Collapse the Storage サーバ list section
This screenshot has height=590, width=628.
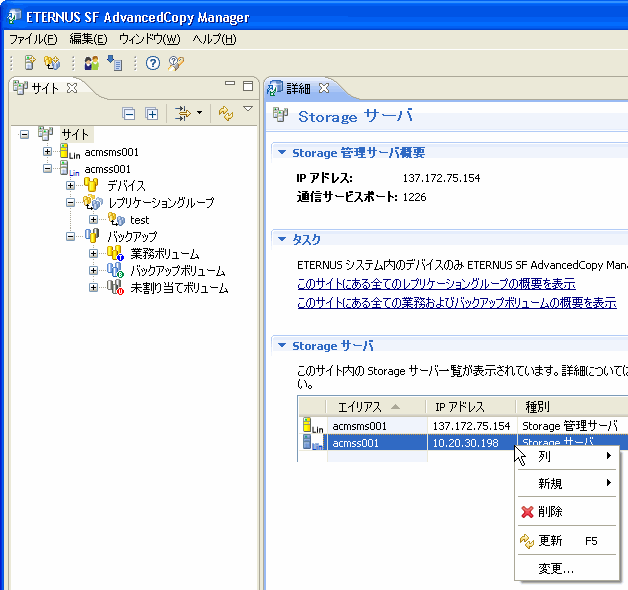(282, 345)
